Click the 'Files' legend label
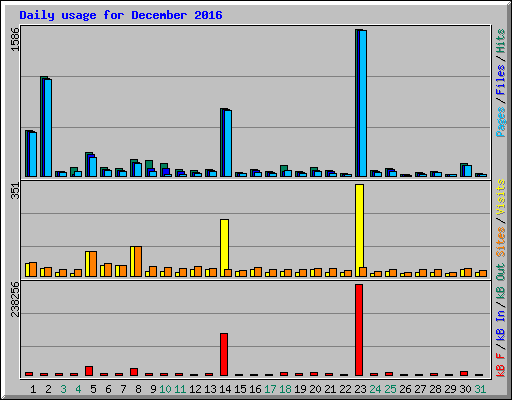The height and width of the screenshot is (400, 512). coord(501,80)
